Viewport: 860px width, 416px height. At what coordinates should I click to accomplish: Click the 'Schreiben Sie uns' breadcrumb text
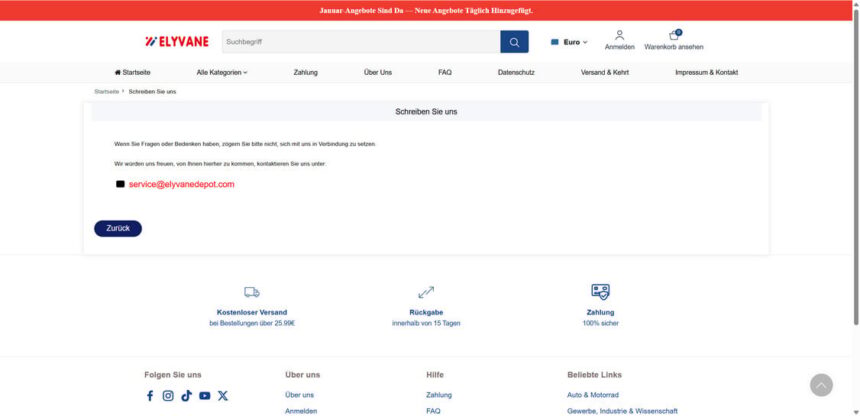[x=152, y=92]
